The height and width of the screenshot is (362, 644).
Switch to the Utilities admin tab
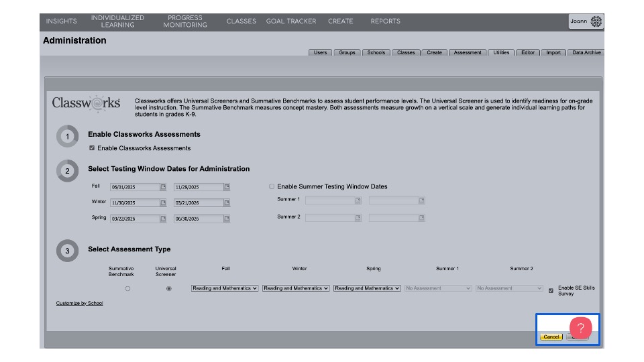[501, 52]
